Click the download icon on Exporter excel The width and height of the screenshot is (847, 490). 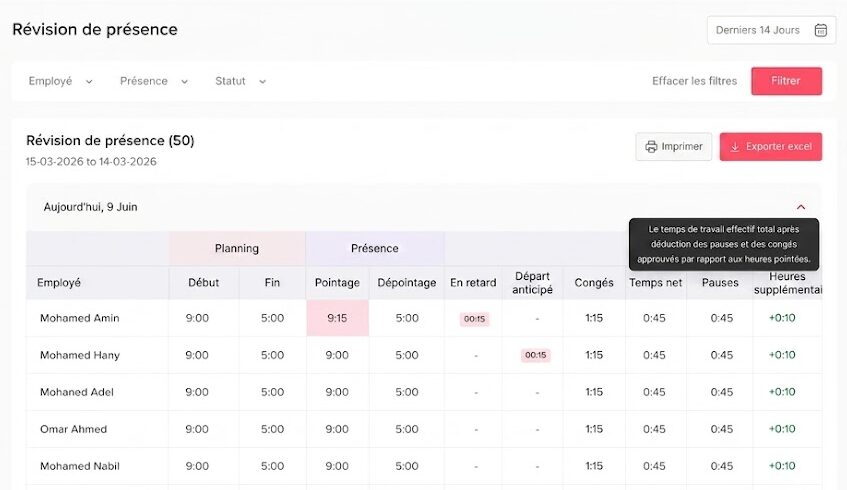735,147
